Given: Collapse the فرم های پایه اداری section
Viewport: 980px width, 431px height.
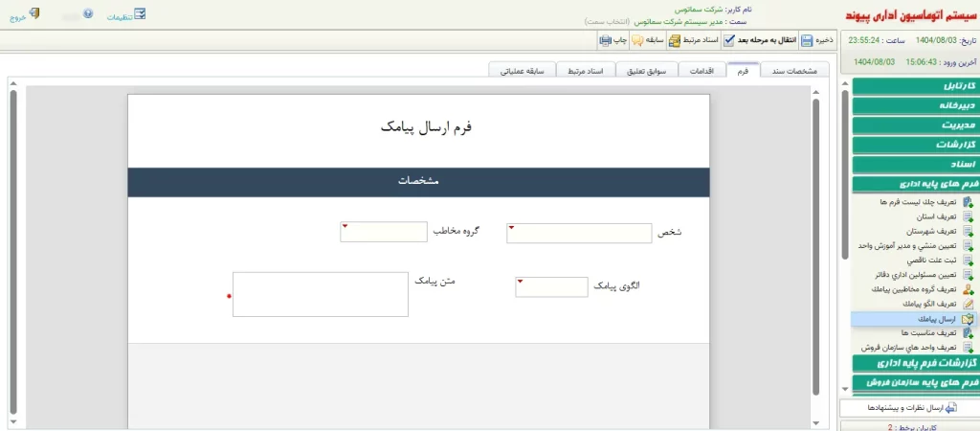Looking at the screenshot, I should 915,185.
